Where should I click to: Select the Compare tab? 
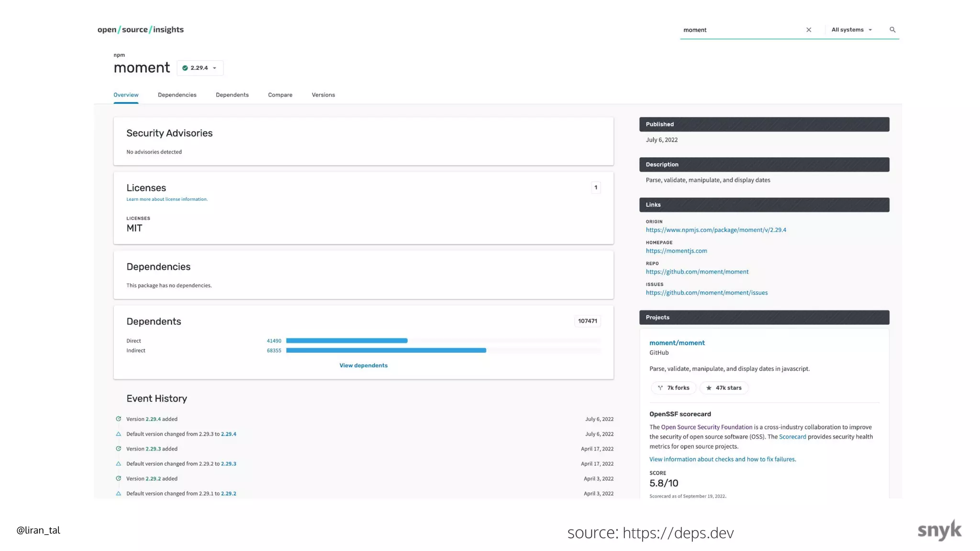(x=280, y=95)
